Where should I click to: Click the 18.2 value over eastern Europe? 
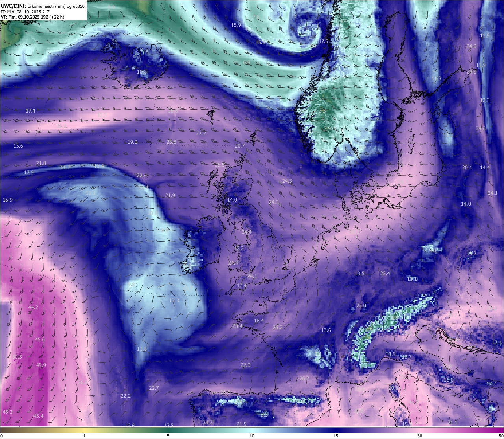(471, 254)
